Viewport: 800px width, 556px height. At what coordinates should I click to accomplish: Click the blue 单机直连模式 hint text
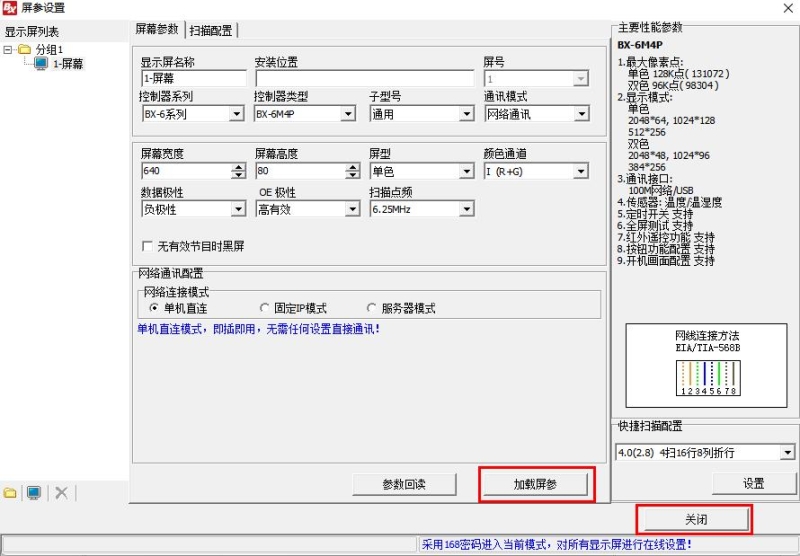click(259, 329)
